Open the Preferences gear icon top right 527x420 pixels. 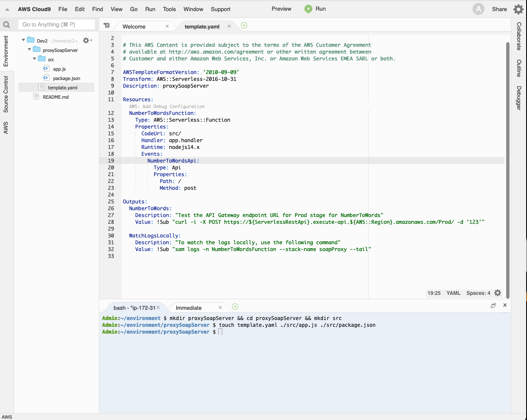518,9
